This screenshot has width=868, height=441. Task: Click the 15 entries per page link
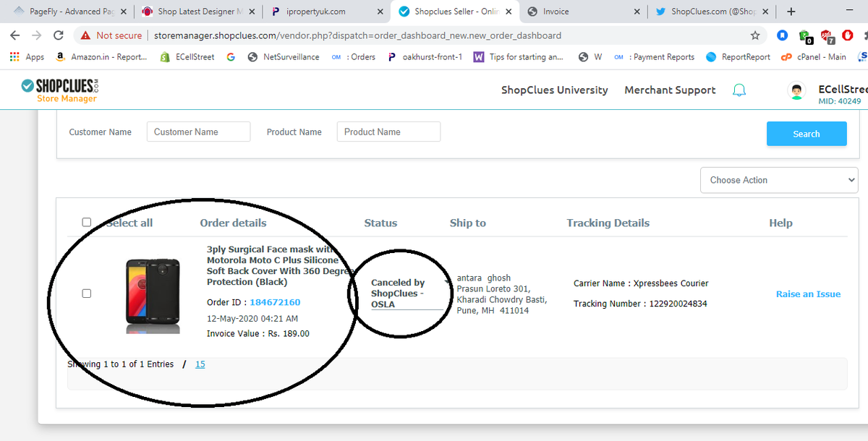(x=200, y=364)
